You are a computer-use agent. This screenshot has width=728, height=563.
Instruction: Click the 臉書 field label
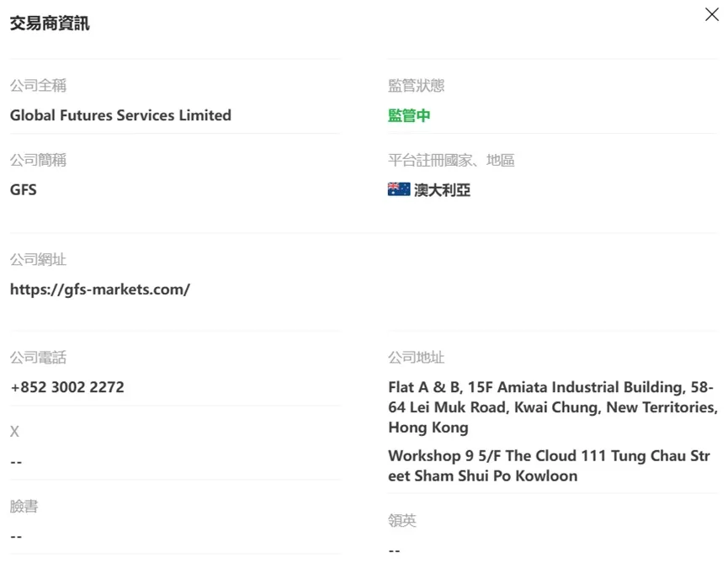click(24, 506)
